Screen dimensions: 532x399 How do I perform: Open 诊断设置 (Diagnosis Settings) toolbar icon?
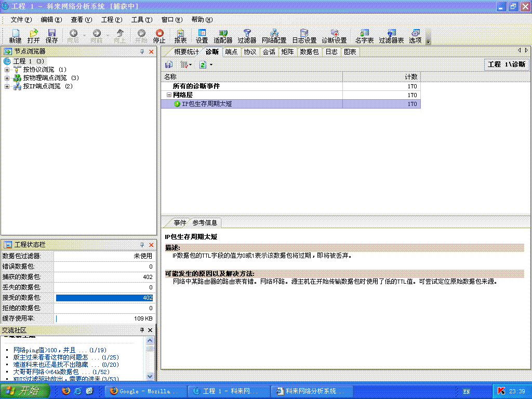[334, 36]
